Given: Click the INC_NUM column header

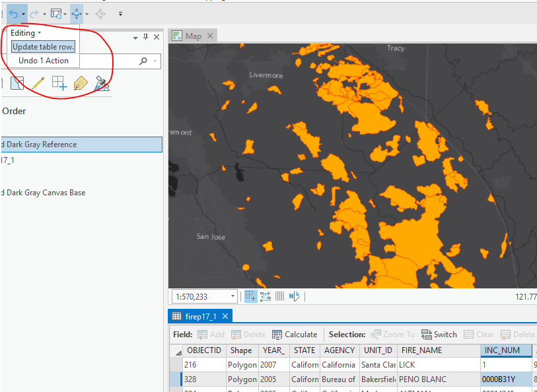Looking at the screenshot, I should 503,350.
